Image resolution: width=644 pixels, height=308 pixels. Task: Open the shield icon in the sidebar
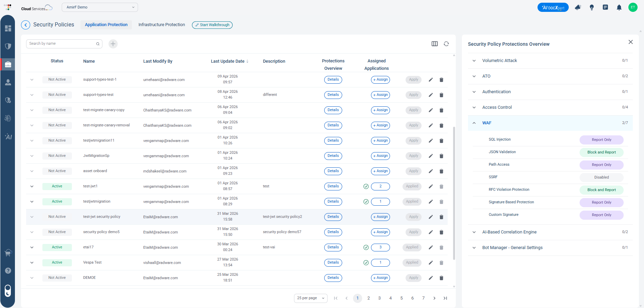[8, 46]
